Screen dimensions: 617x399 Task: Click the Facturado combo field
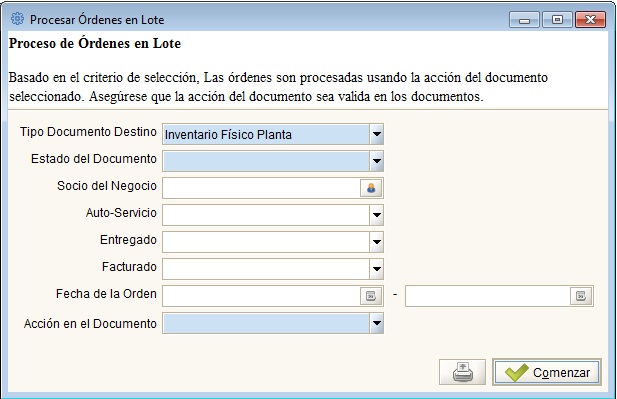[266, 269]
